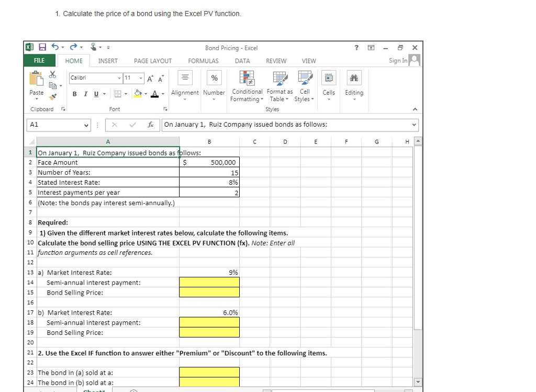Open Format as Table gallery
The height and width of the screenshot is (392, 536).
click(280, 86)
